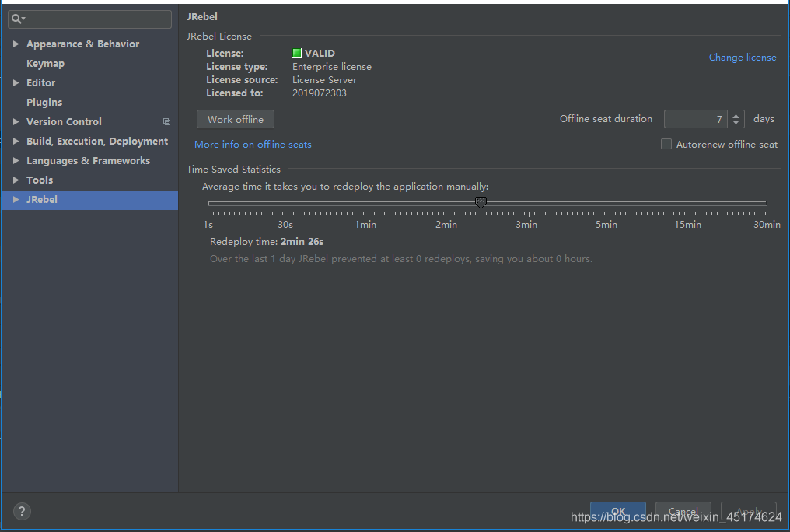Select JRebel settings entry
Image resolution: width=790 pixels, height=532 pixels.
point(89,199)
